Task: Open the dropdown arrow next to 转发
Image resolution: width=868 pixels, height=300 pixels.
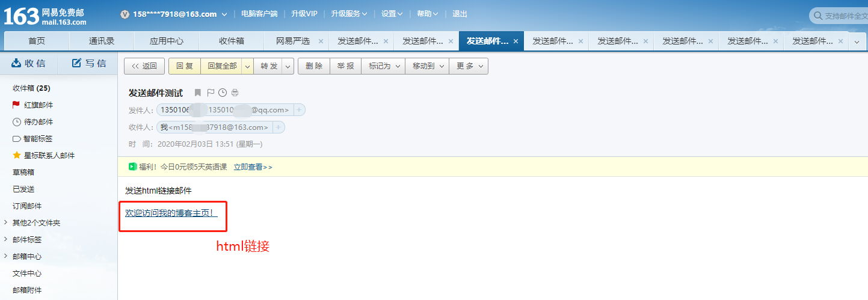Action: pyautogui.click(x=288, y=66)
